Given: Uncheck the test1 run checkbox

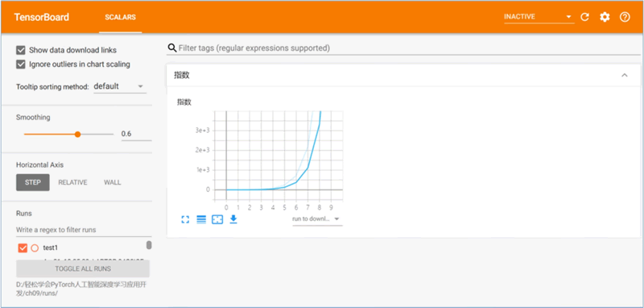Looking at the screenshot, I should tap(23, 248).
